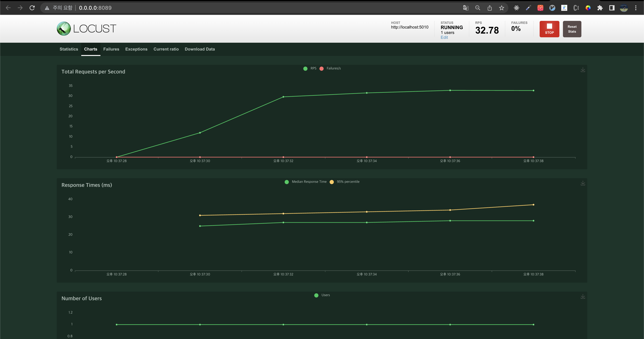Viewport: 644px width, 339px height.
Task: Click the Edit link under running users
Action: coord(444,37)
